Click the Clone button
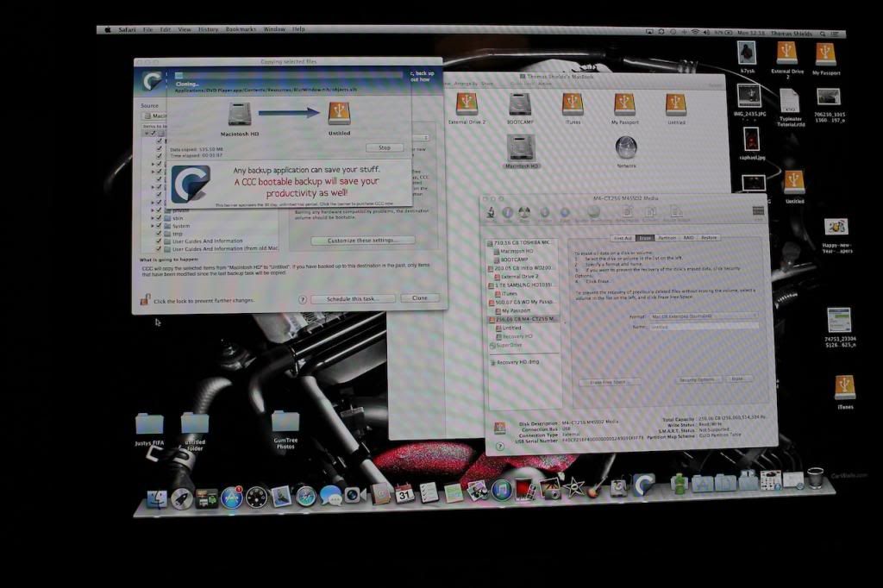Image resolution: width=883 pixels, height=588 pixels. pos(420,298)
